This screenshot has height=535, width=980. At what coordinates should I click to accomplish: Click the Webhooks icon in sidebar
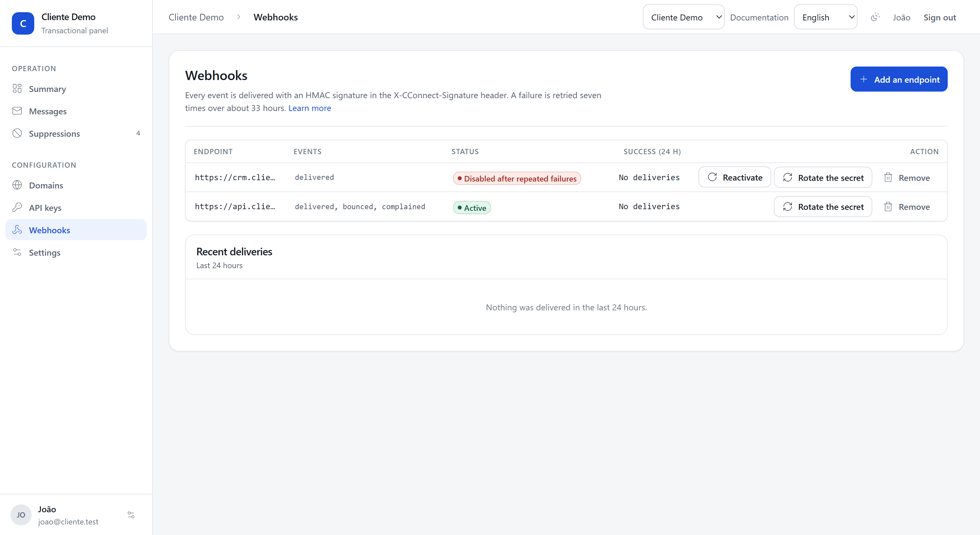coord(17,230)
